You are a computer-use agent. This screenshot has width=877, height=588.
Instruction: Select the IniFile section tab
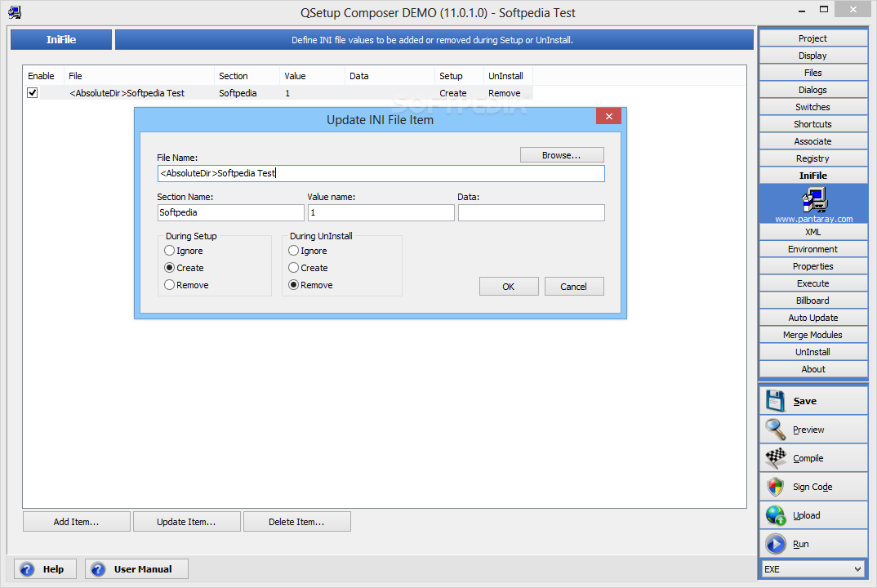click(x=812, y=176)
